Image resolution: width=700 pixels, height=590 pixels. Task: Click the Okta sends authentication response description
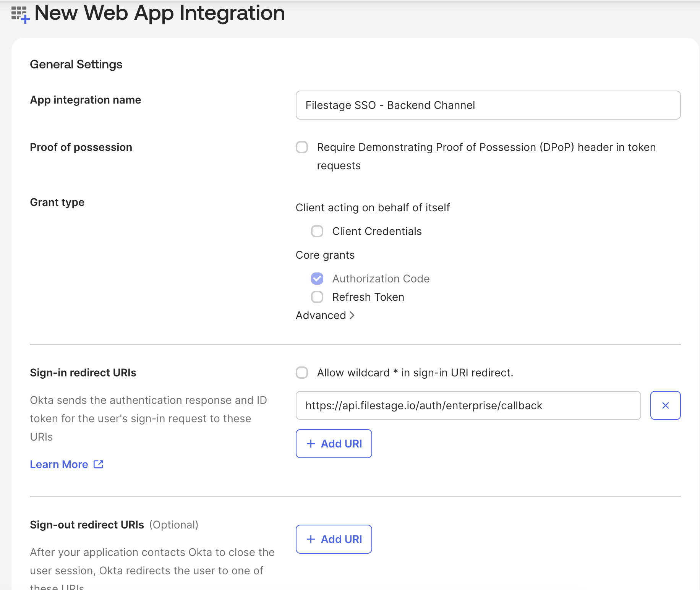[148, 418]
